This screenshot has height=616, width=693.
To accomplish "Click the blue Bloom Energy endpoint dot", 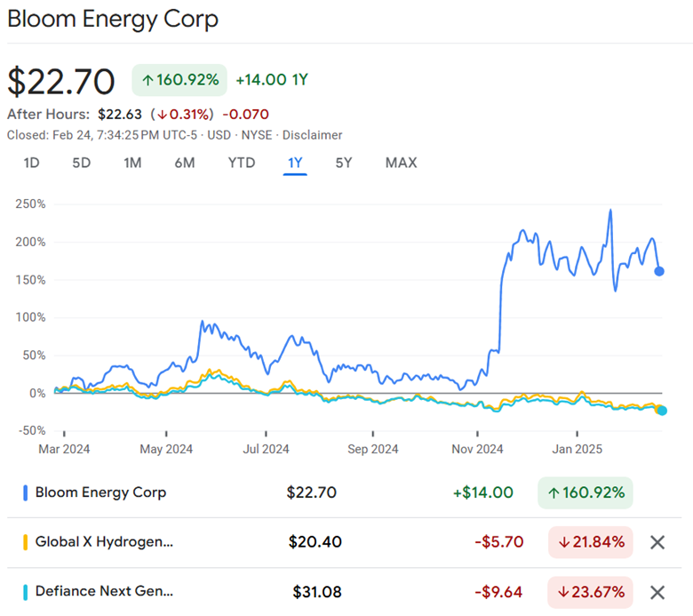I will pos(659,271).
